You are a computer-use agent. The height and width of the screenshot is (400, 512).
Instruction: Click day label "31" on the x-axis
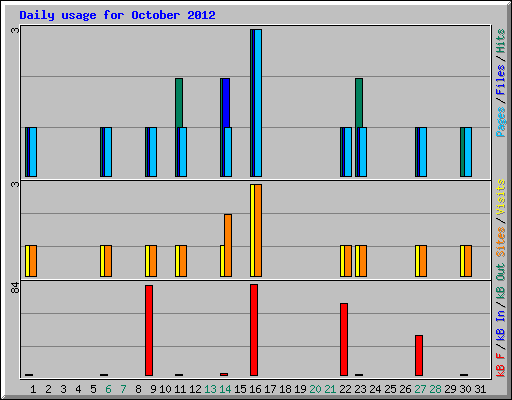click(x=480, y=389)
